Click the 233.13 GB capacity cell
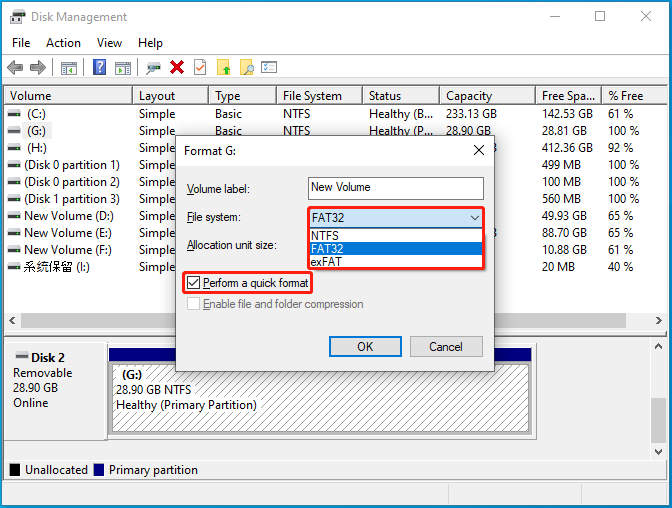672x508 pixels. point(471,114)
